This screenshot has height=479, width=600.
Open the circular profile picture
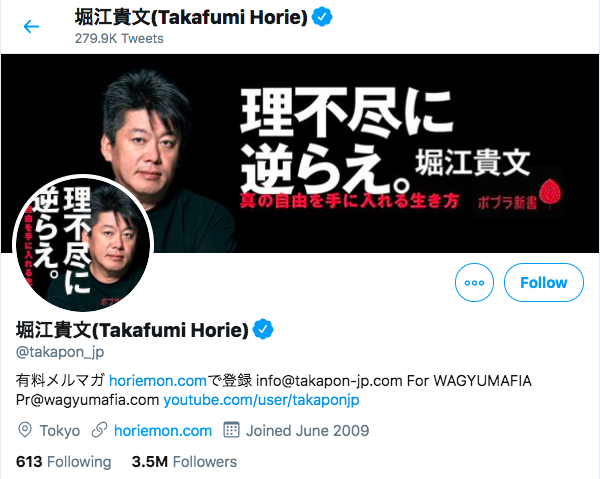click(83, 244)
